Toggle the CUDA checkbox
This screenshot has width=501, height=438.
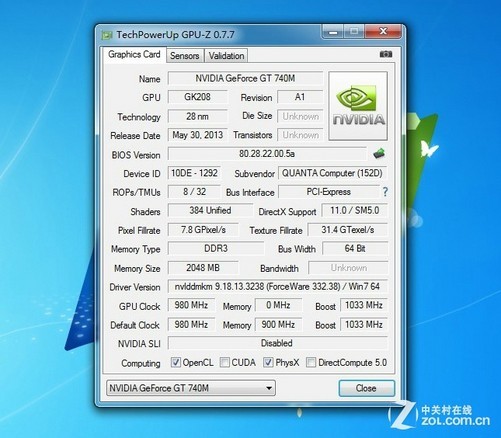[225, 362]
